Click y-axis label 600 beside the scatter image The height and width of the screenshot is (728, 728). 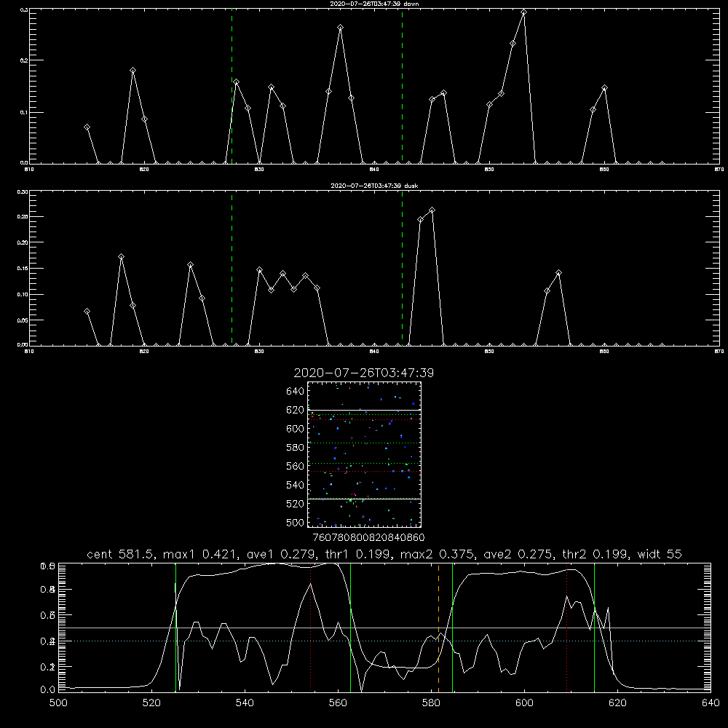296,429
